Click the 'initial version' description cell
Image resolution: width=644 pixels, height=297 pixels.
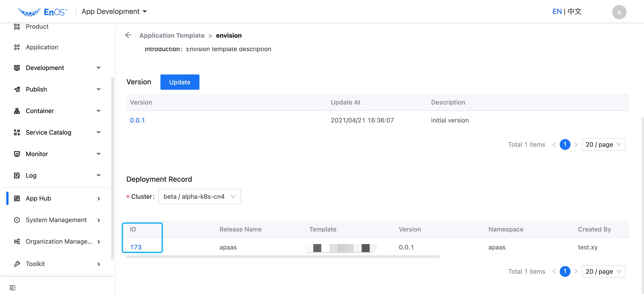pos(450,120)
